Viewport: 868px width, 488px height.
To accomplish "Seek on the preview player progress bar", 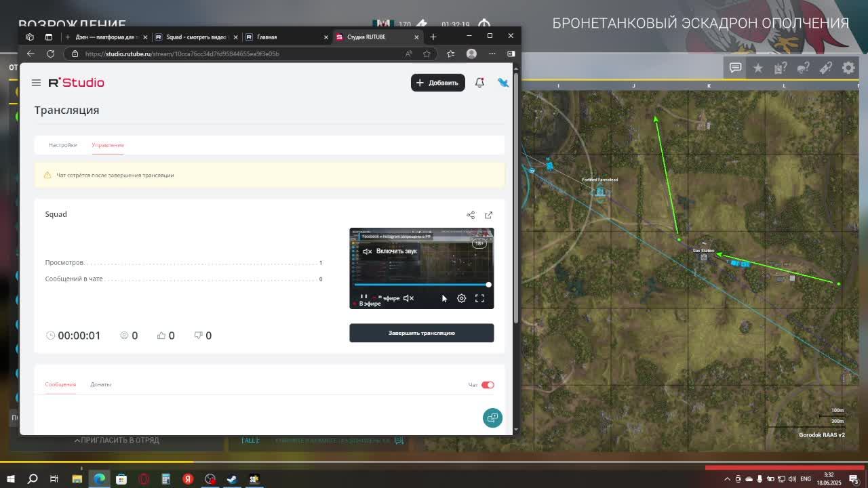I will 421,285.
